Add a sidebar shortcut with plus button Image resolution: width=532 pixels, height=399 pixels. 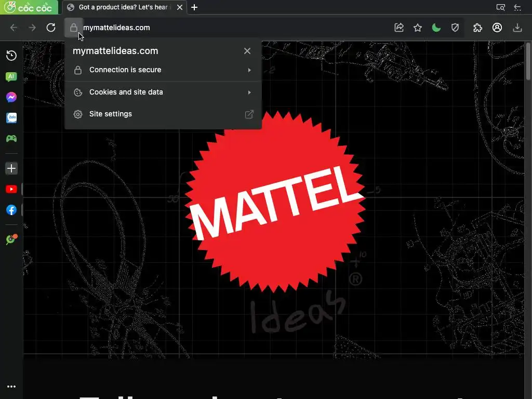11,168
